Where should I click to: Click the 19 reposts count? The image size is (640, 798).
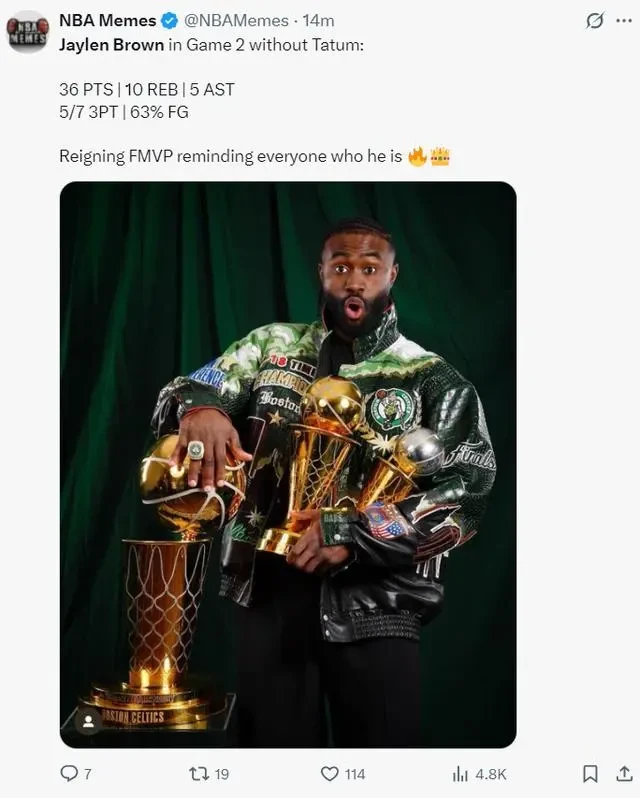pos(222,774)
